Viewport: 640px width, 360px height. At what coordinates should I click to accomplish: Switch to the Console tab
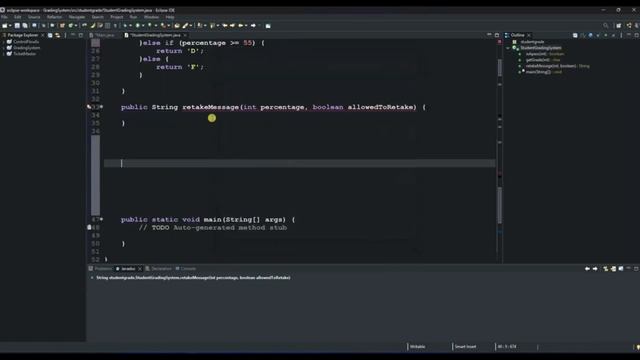[x=186, y=269]
